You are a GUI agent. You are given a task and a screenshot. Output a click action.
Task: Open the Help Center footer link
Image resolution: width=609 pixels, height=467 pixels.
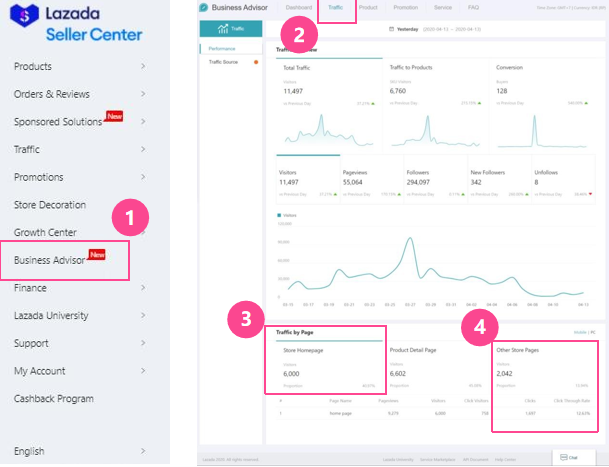tap(505, 460)
